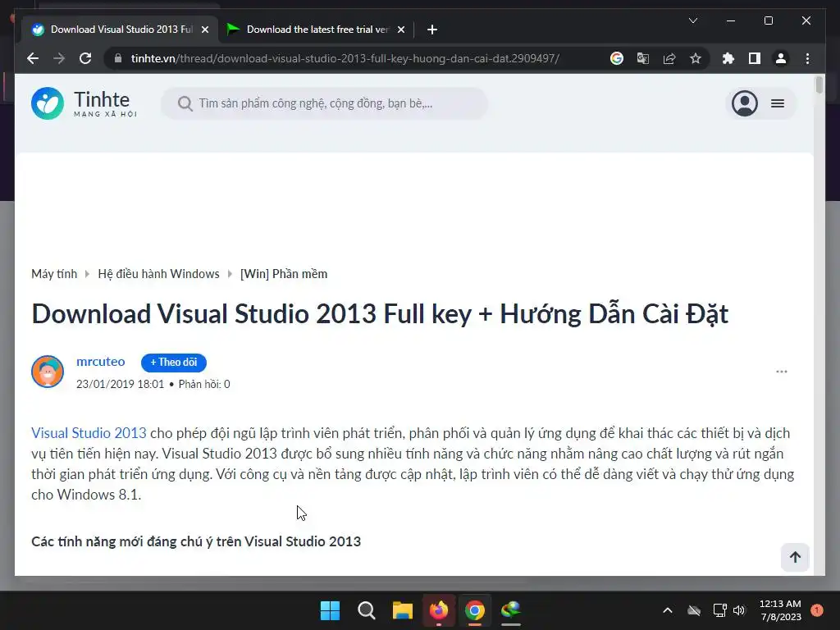Close the Download Visual Studio 2013 tab

point(204,30)
